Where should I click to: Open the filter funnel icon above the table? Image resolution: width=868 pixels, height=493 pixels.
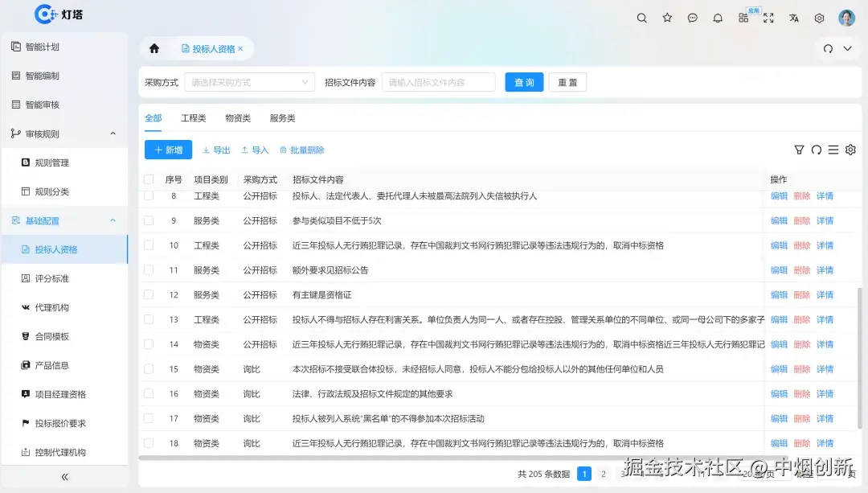(x=799, y=150)
